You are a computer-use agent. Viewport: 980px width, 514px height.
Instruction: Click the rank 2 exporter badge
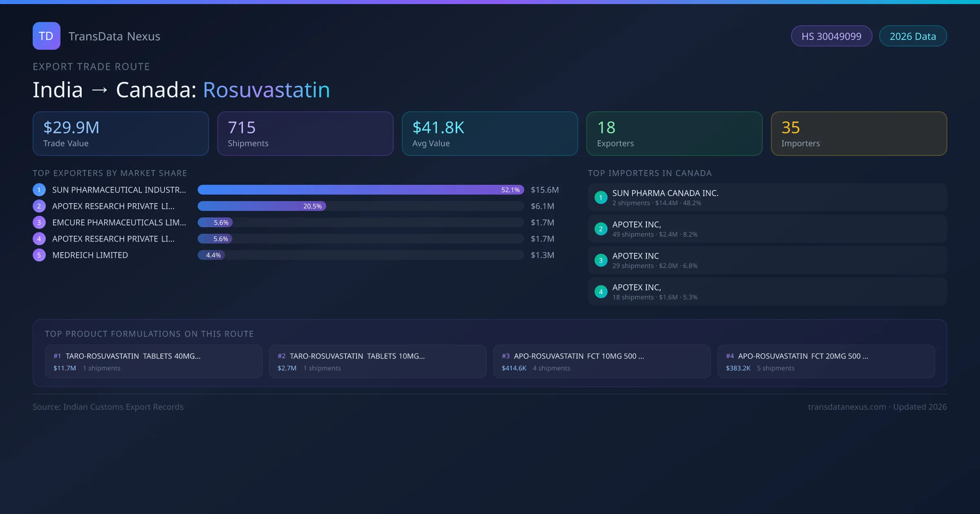pyautogui.click(x=39, y=206)
